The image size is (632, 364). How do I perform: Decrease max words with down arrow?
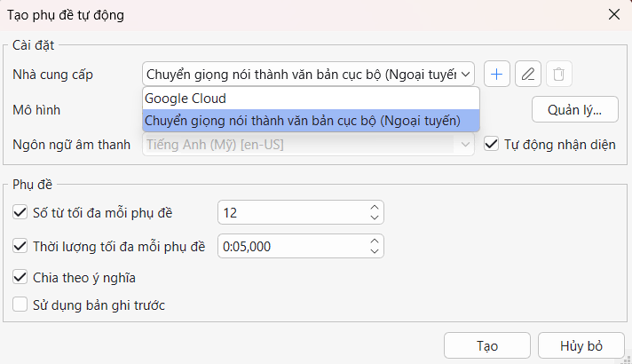click(x=375, y=218)
